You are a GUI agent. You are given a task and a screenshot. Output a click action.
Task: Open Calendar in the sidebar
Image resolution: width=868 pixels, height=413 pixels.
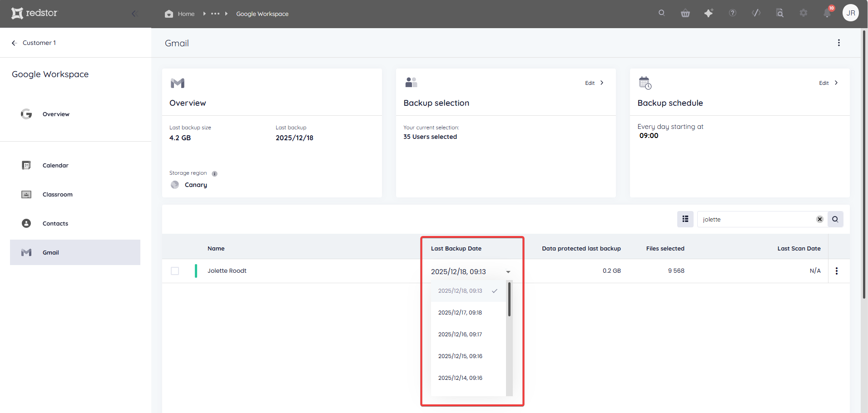click(75, 166)
